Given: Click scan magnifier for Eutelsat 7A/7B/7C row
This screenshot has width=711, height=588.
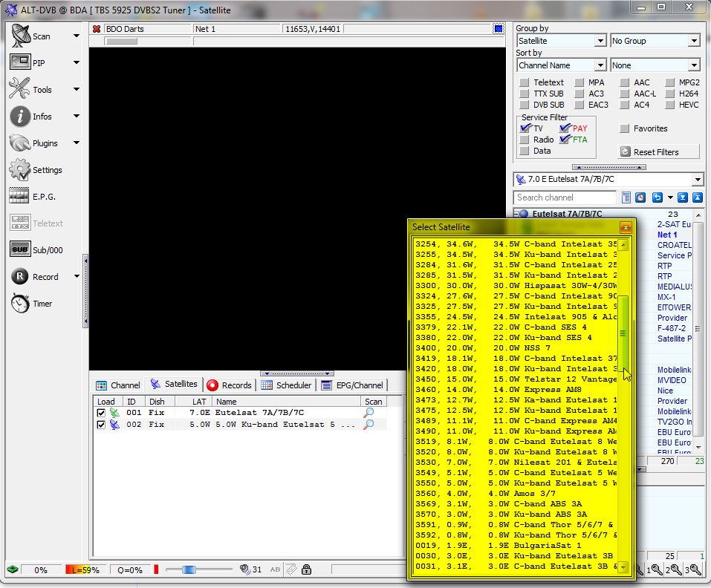Looking at the screenshot, I should (369, 412).
